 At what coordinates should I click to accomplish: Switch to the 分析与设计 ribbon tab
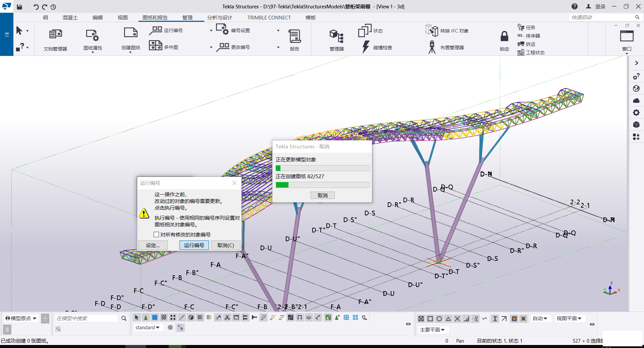tap(220, 17)
